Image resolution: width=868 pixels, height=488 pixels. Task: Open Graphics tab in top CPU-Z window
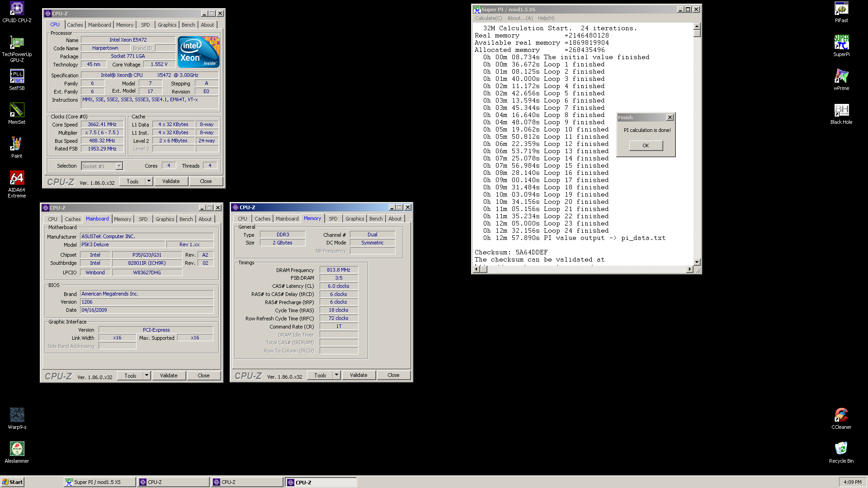coord(167,25)
